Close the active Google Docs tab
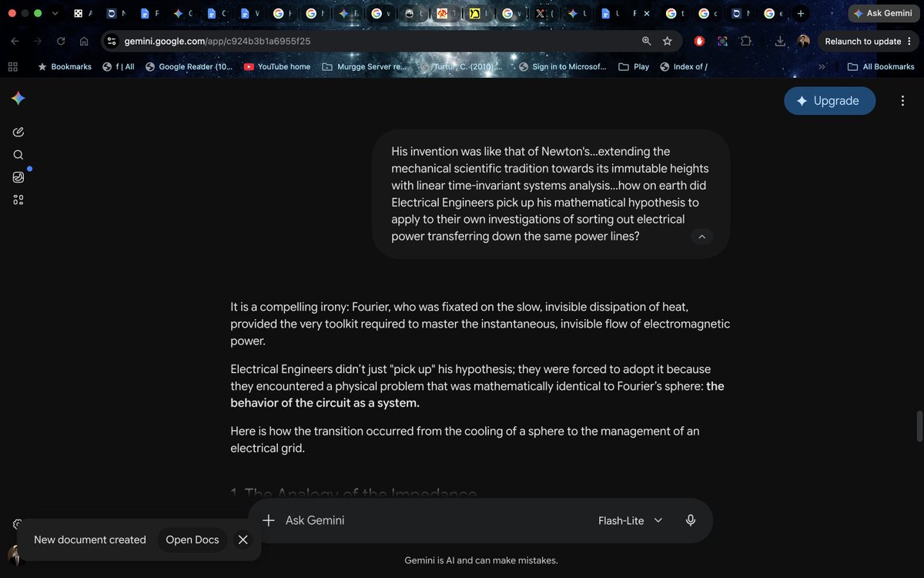This screenshot has height=578, width=924. pyautogui.click(x=646, y=13)
